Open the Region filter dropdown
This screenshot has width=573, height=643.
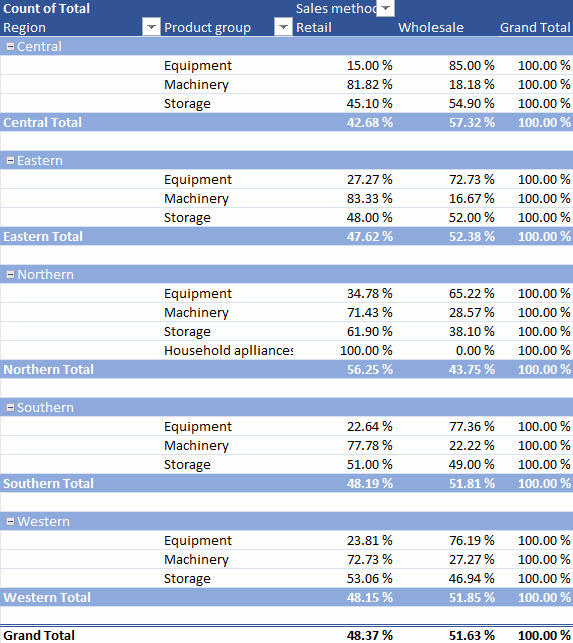pos(151,27)
